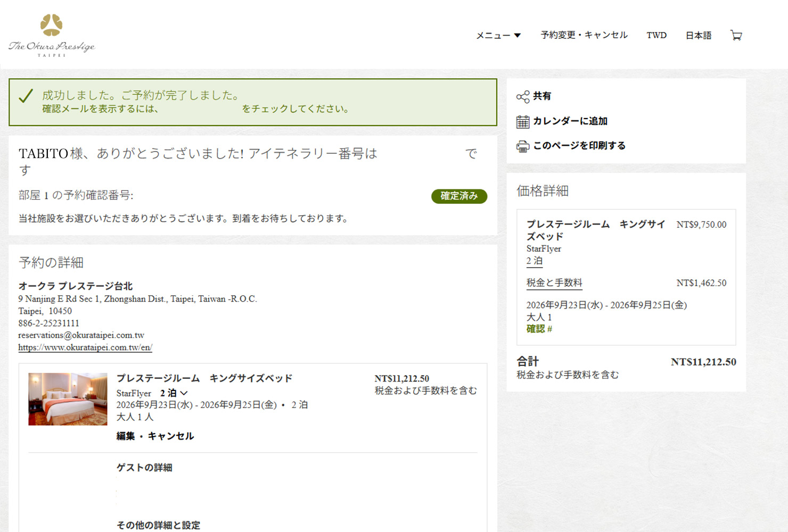
Task: Click the printer icon to print page
Action: pyautogui.click(x=523, y=146)
